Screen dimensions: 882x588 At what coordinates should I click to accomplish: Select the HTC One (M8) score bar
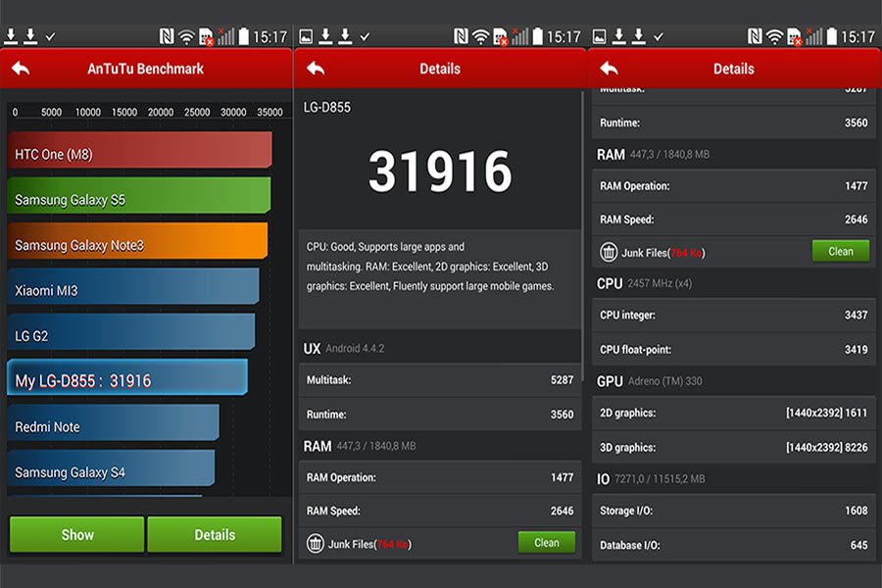139,154
